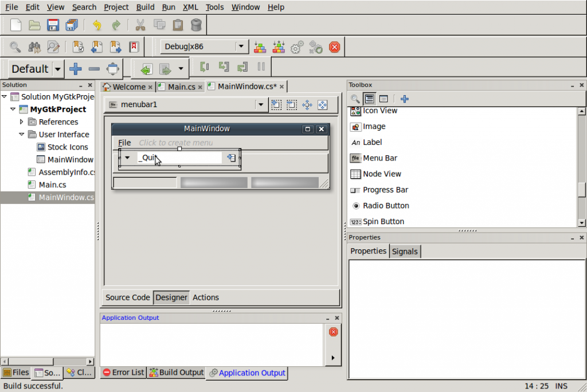This screenshot has height=392, width=587.
Task: Open a file with the folder icon
Action: pyautogui.click(x=34, y=25)
